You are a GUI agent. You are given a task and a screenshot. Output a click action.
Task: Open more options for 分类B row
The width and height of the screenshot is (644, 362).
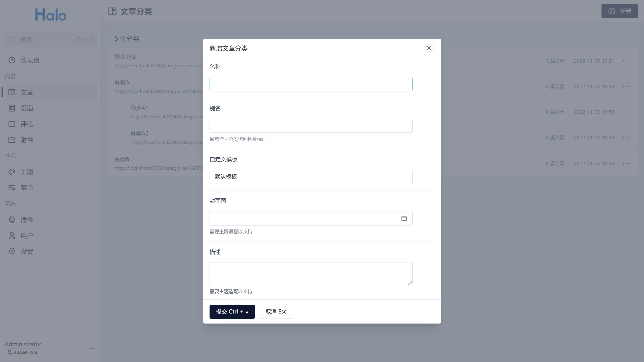point(626,163)
